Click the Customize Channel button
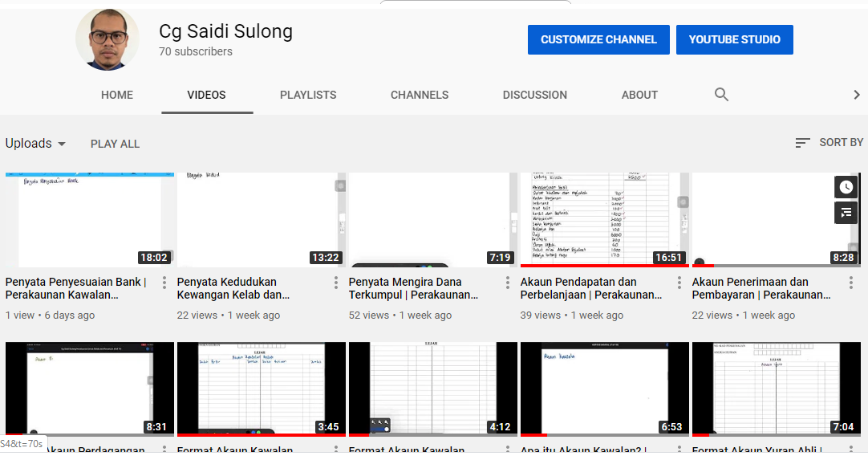 (x=598, y=39)
